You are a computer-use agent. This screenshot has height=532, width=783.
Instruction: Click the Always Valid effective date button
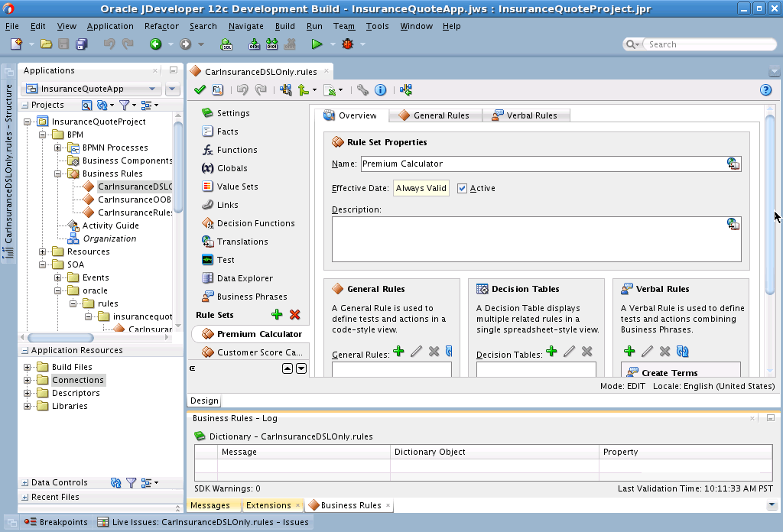421,188
